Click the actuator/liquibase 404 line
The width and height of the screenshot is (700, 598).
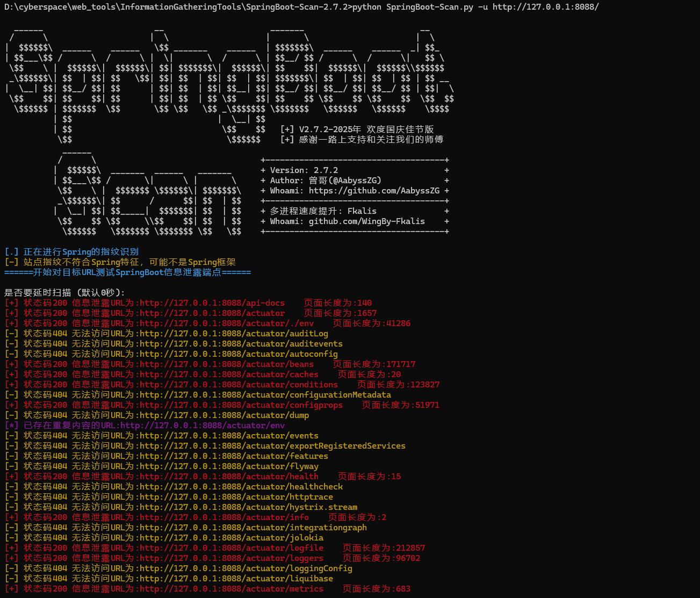coord(169,579)
